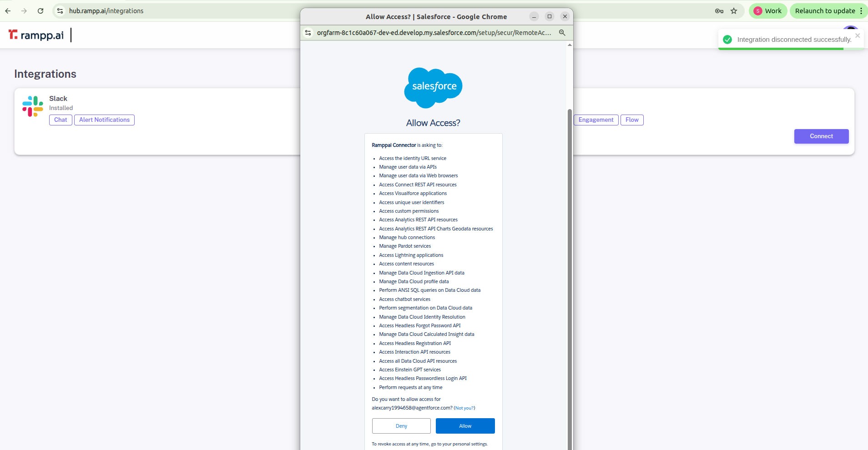The height and width of the screenshot is (450, 868).
Task: Click the Deny button
Action: [x=401, y=426]
